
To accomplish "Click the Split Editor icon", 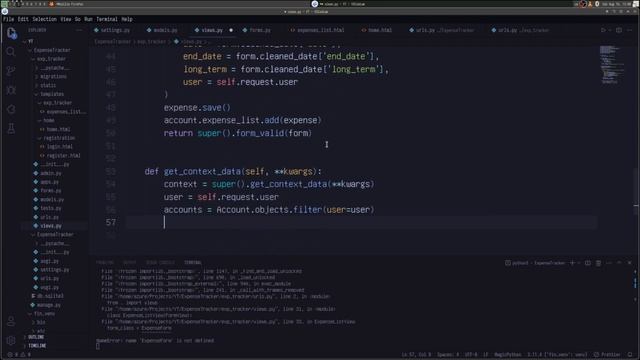I will pyautogui.click(x=619, y=30).
